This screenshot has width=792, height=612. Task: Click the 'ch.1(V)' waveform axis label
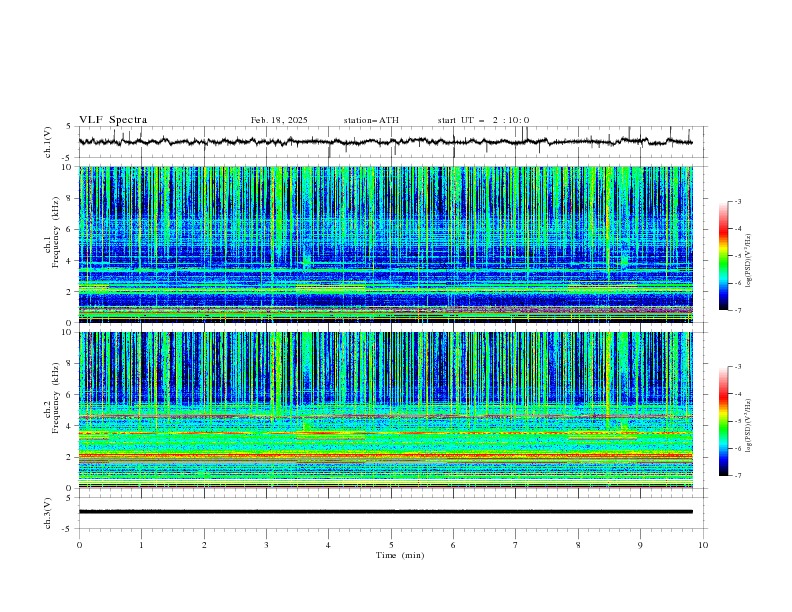click(x=48, y=142)
